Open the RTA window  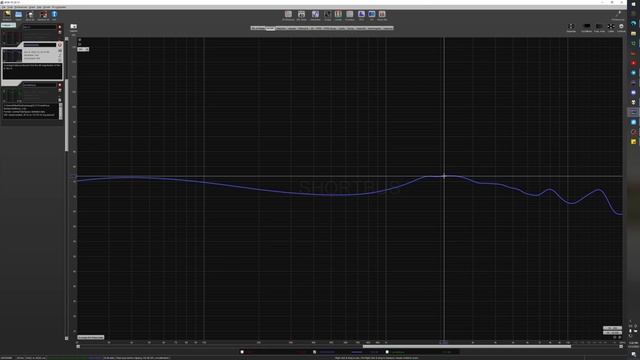361,16
